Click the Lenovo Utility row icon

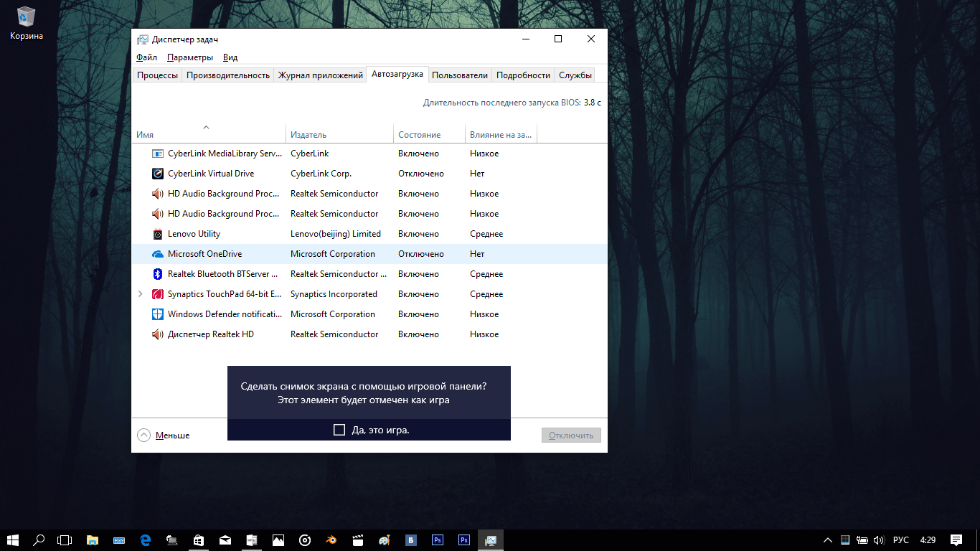[158, 234]
